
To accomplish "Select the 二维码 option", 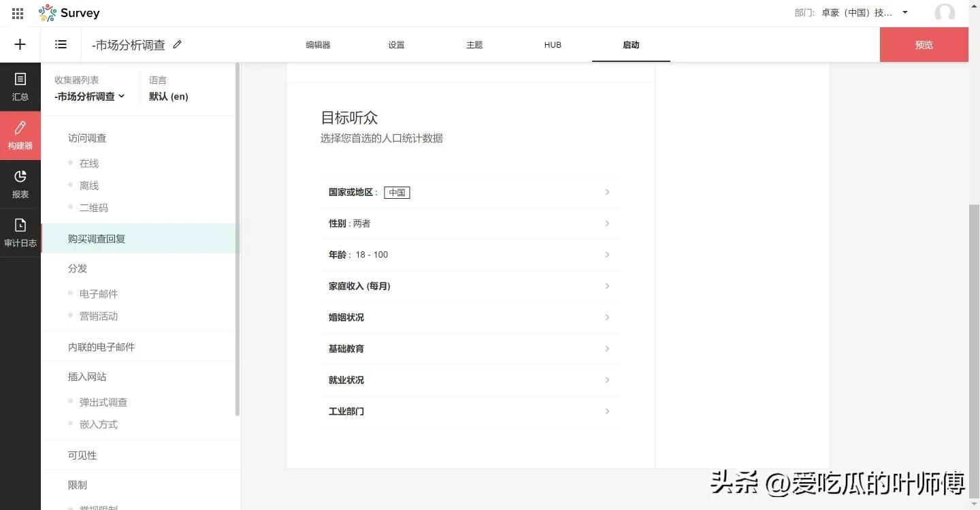I will click(x=94, y=207).
